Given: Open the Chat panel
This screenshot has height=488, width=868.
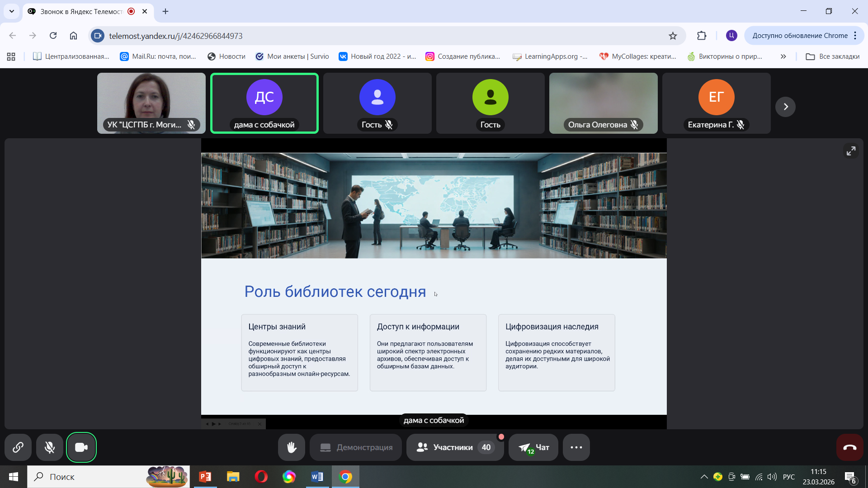Looking at the screenshot, I should [533, 447].
